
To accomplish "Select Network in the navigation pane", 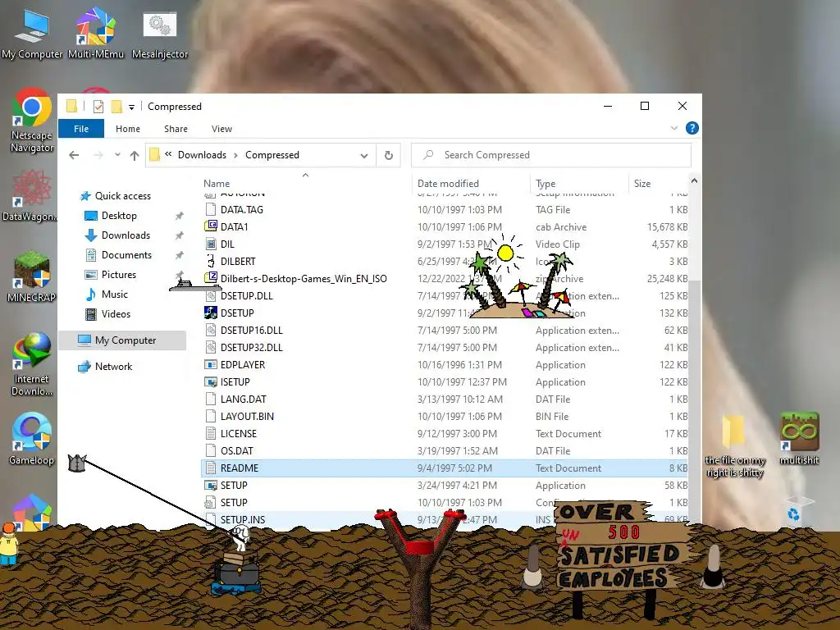I will point(113,367).
